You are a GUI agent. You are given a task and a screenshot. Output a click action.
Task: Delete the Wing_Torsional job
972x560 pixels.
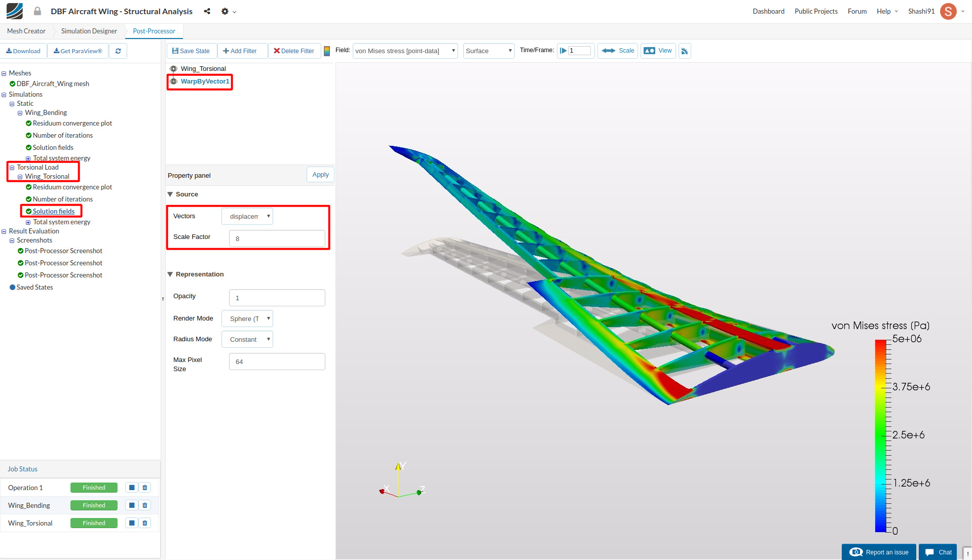pyautogui.click(x=145, y=523)
